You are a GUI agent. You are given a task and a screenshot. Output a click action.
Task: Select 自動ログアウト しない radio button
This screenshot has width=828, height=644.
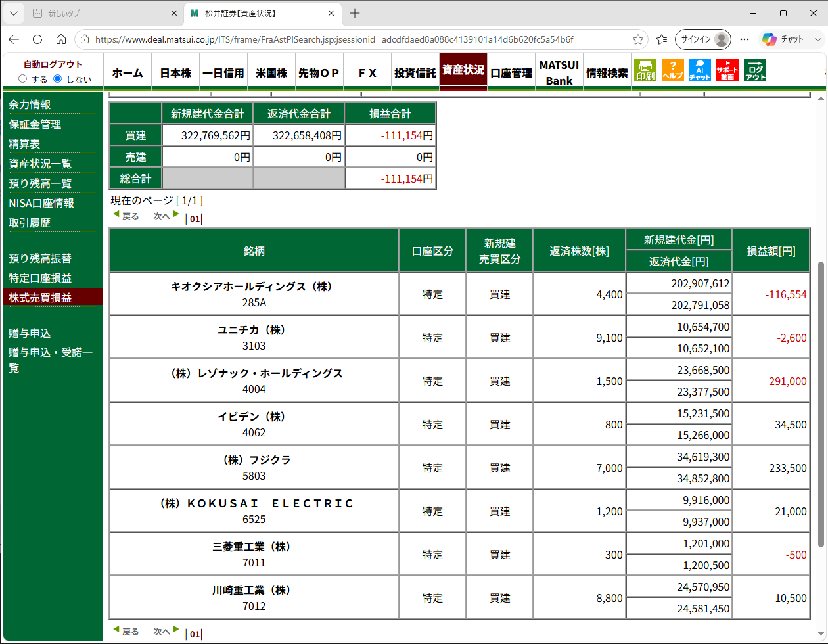tap(57, 79)
